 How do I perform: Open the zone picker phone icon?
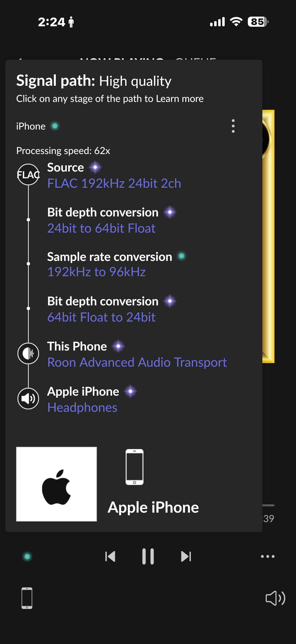click(x=27, y=598)
